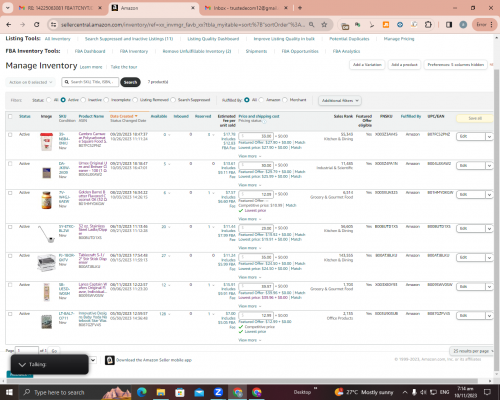
Task: Expand the Additional filters dropdown
Action: coord(340,100)
